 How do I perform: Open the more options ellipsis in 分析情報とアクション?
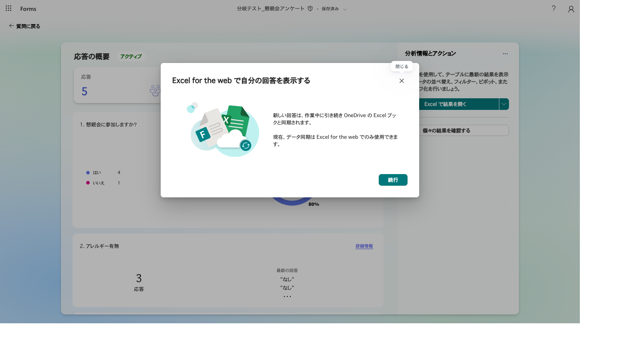pos(505,53)
